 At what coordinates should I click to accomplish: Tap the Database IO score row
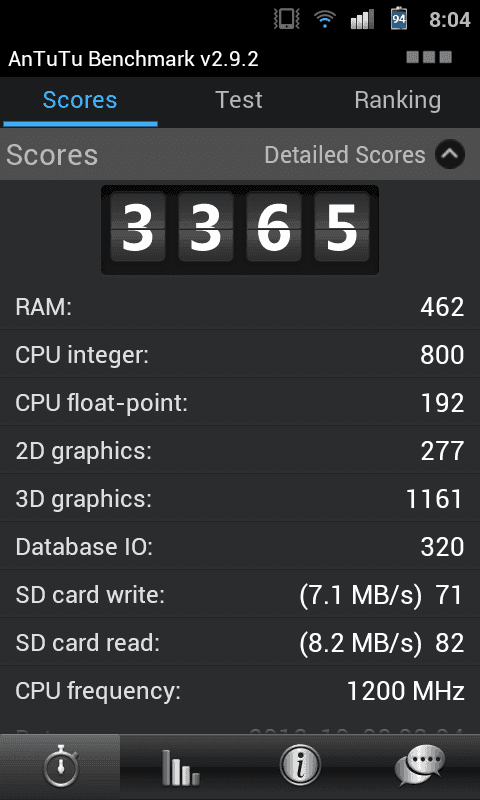coord(240,546)
